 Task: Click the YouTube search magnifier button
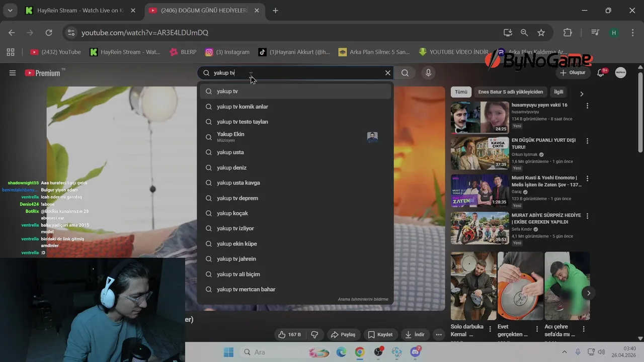[x=405, y=73]
